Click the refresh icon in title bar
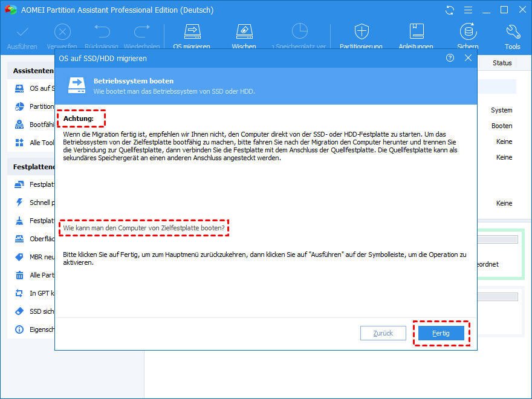This screenshot has height=399, width=532. click(x=450, y=10)
